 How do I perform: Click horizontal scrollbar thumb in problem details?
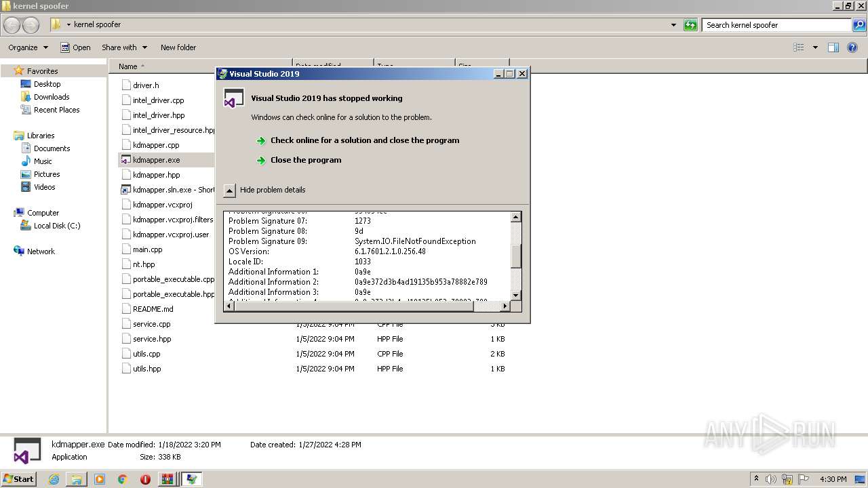click(x=353, y=306)
